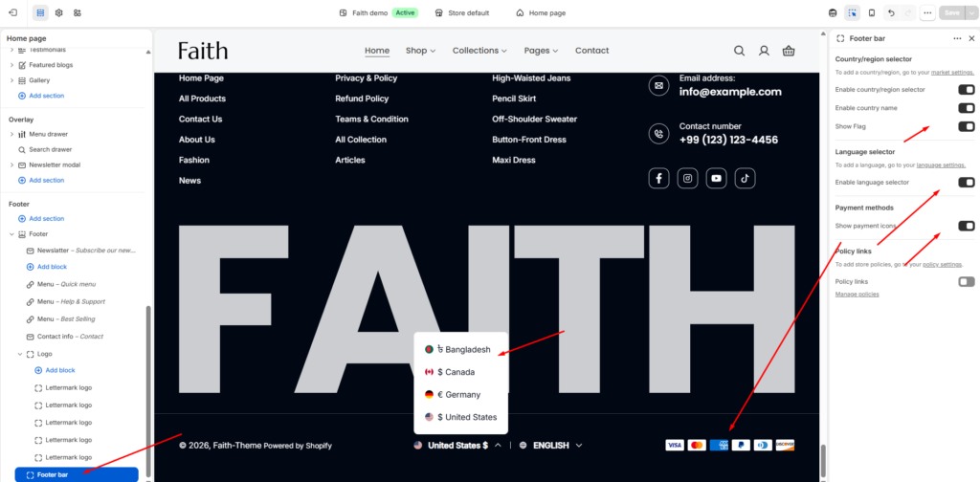Viewport: 980px width, 482px height.
Task: Click the PayPal payment icon
Action: tap(741, 445)
